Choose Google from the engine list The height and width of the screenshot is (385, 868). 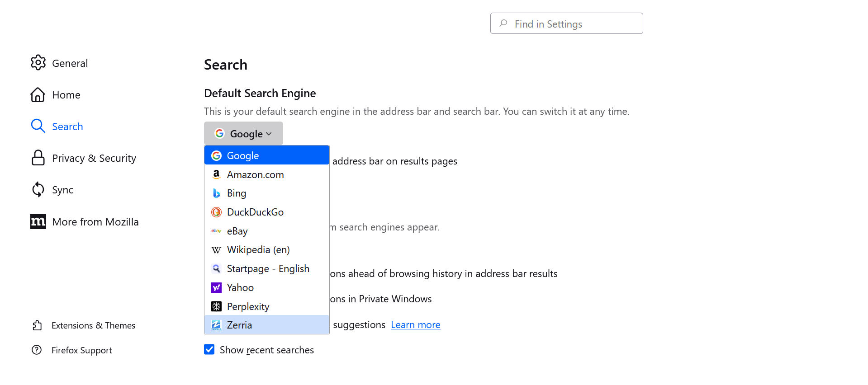[x=267, y=155]
